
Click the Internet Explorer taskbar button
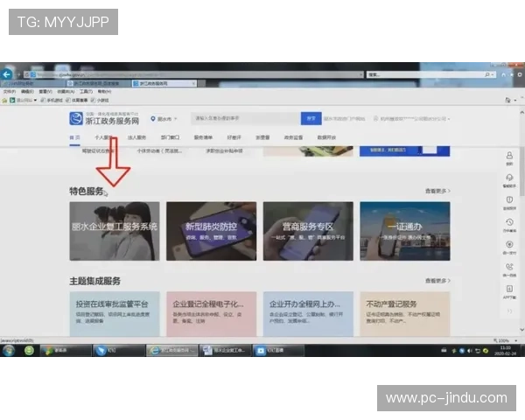[x=171, y=350]
